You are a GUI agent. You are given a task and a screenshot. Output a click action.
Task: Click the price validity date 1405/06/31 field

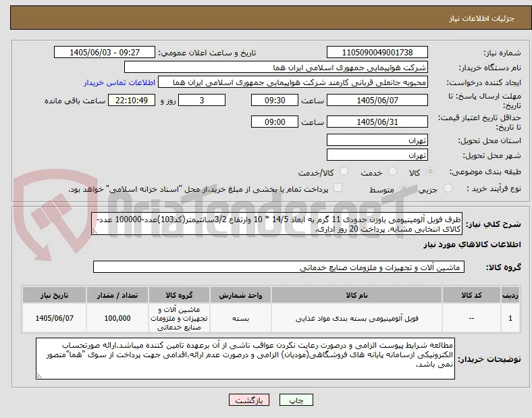click(x=377, y=122)
